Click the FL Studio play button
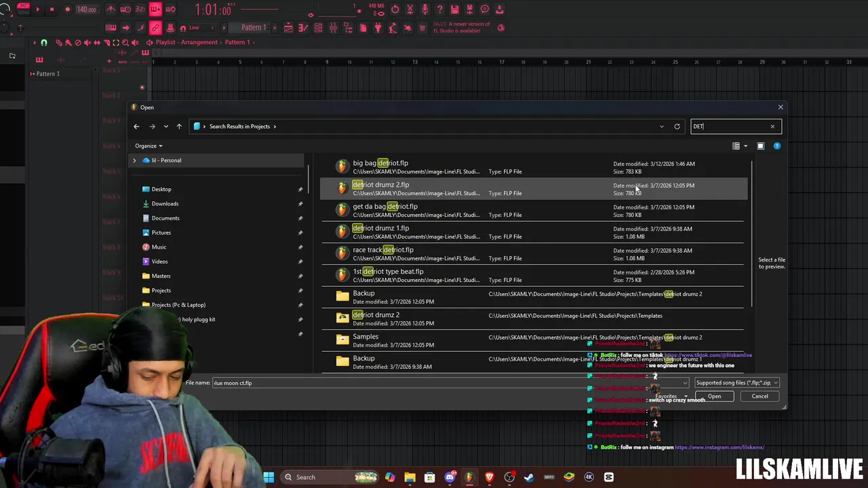868x488 pixels. click(38, 9)
